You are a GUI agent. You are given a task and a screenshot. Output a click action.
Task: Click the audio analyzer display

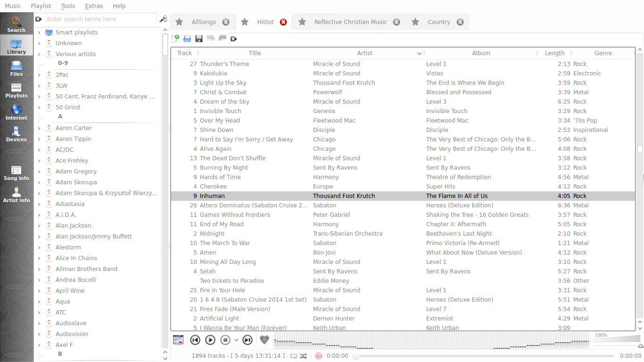(x=431, y=341)
